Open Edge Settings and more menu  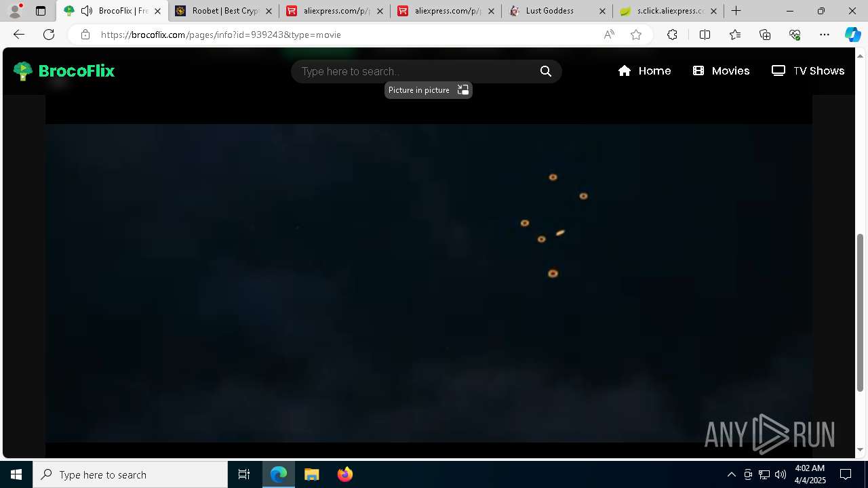825,35
